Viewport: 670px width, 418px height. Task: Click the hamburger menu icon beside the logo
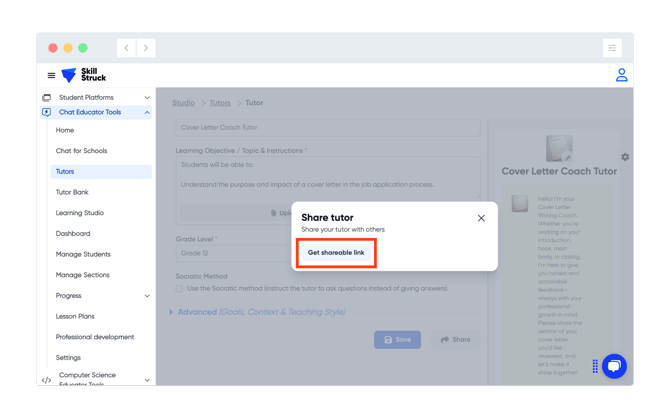click(x=51, y=75)
